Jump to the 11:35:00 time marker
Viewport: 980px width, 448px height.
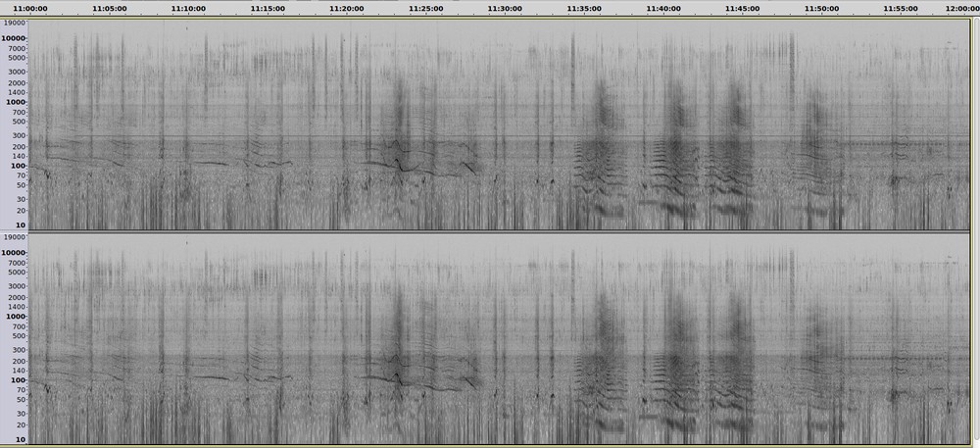point(584,8)
